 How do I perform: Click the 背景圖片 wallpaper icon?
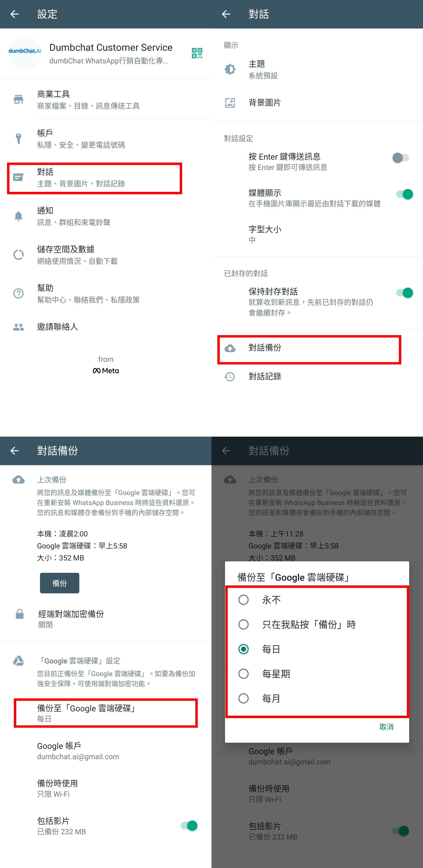[x=230, y=103]
